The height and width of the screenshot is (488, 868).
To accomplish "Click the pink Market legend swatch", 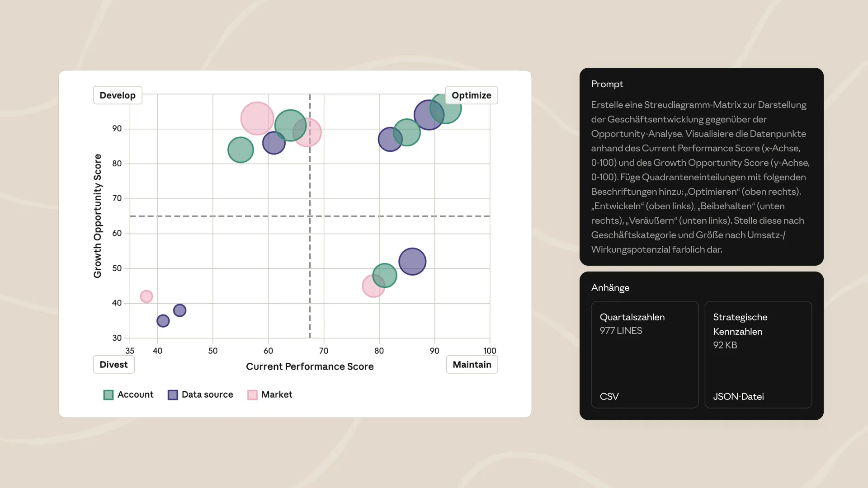I will (252, 395).
